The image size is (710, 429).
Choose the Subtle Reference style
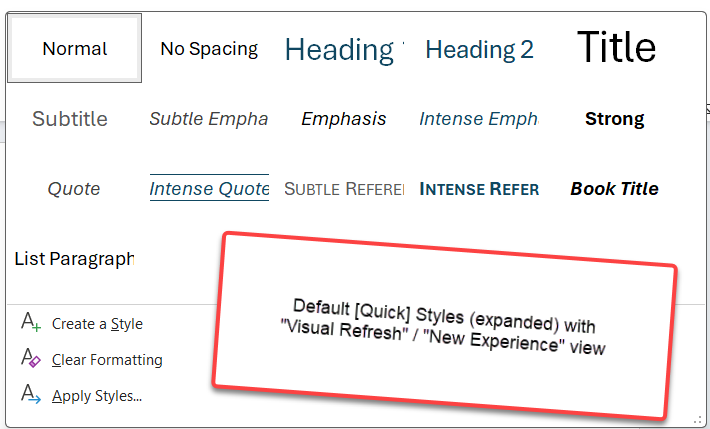[x=344, y=188]
